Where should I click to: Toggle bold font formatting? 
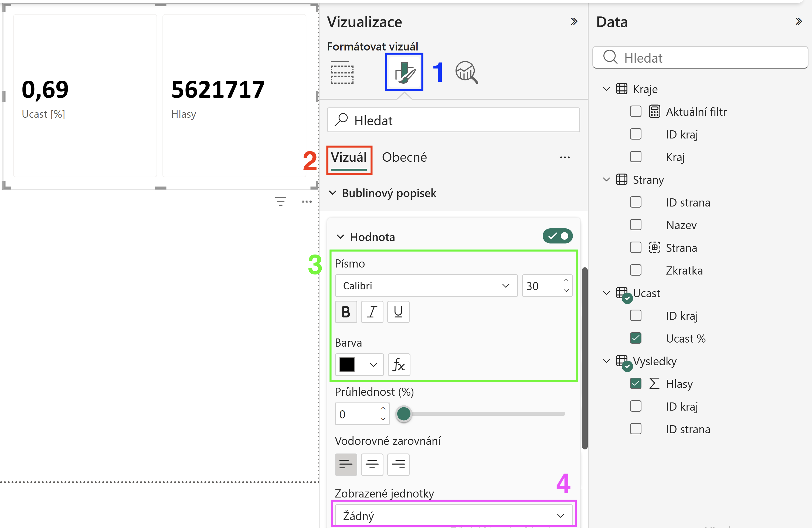point(346,312)
